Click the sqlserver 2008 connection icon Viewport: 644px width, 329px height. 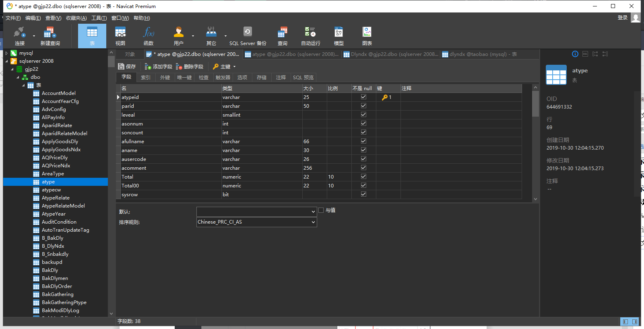click(x=14, y=61)
